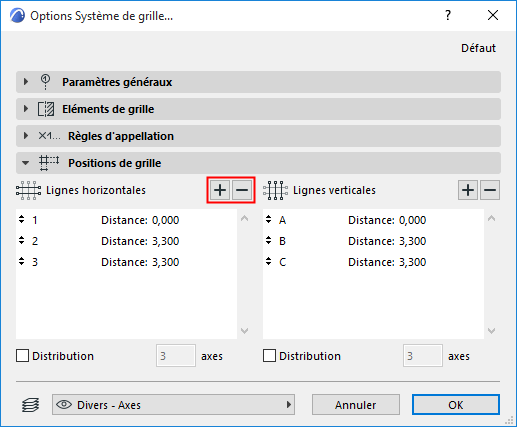Collapse the Positions de grille panel

click(x=25, y=163)
